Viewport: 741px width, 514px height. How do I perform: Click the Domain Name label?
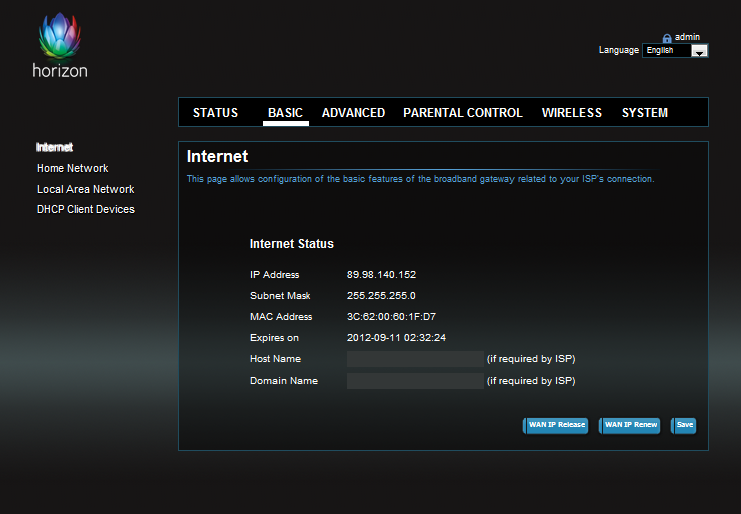click(284, 381)
